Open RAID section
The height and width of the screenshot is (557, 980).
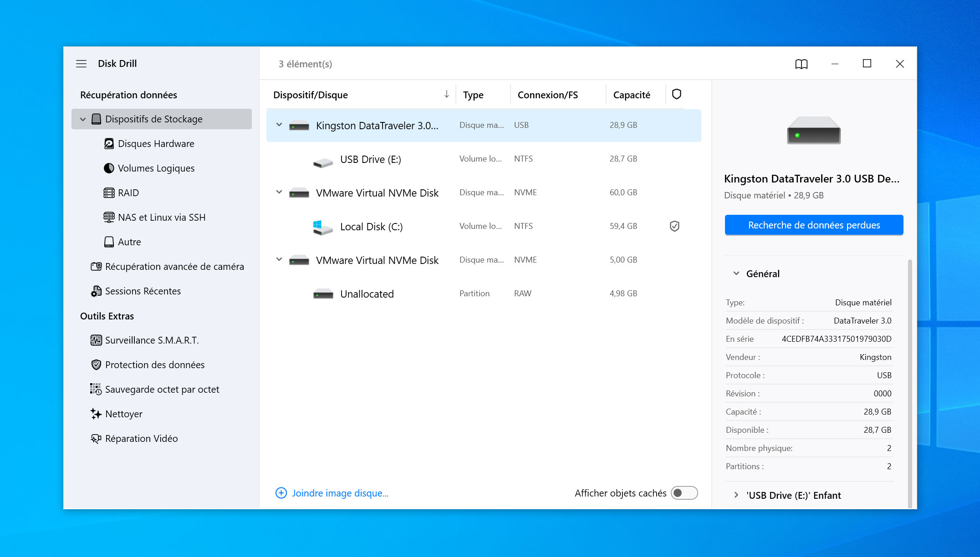click(x=128, y=193)
